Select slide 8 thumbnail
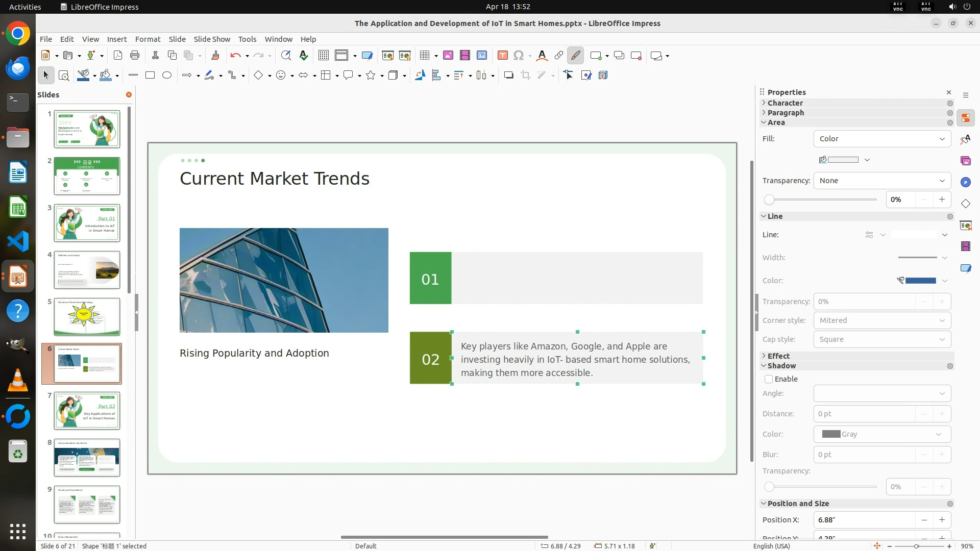 [x=87, y=458]
